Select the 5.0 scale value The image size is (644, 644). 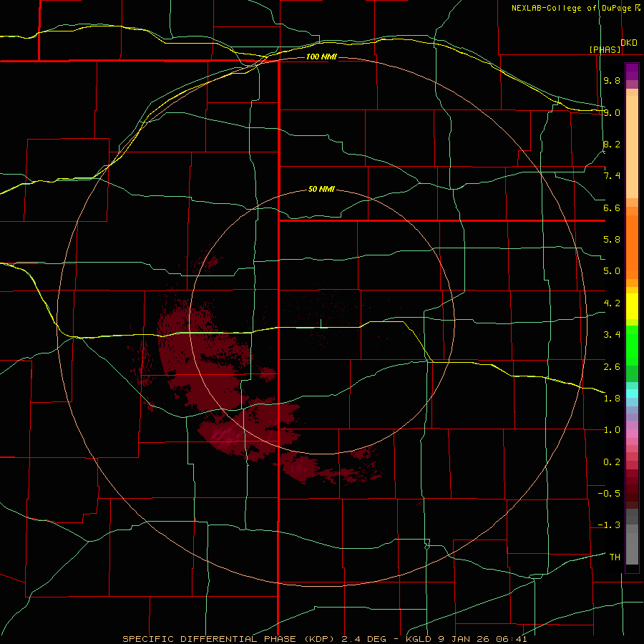click(612, 271)
